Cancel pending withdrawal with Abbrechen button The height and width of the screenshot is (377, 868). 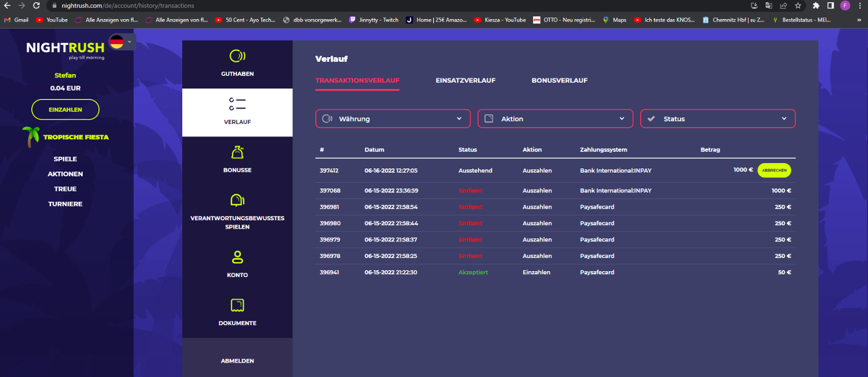(774, 171)
